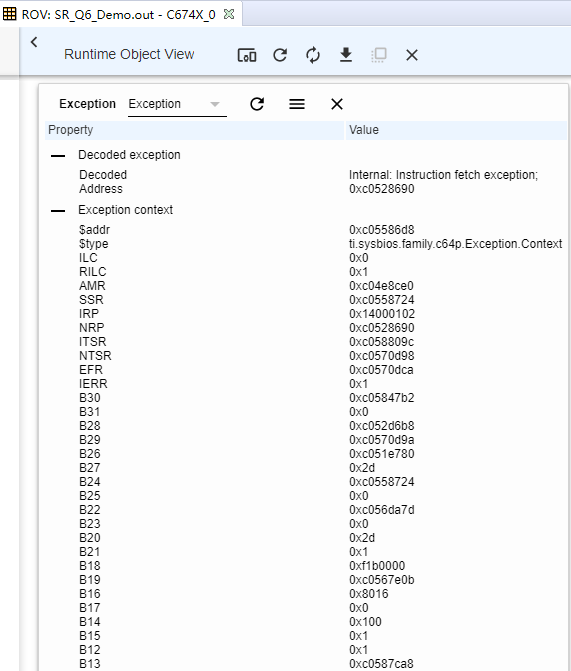This screenshot has height=671, width=571.
Task: Refresh the Exception view panel
Action: [x=257, y=104]
